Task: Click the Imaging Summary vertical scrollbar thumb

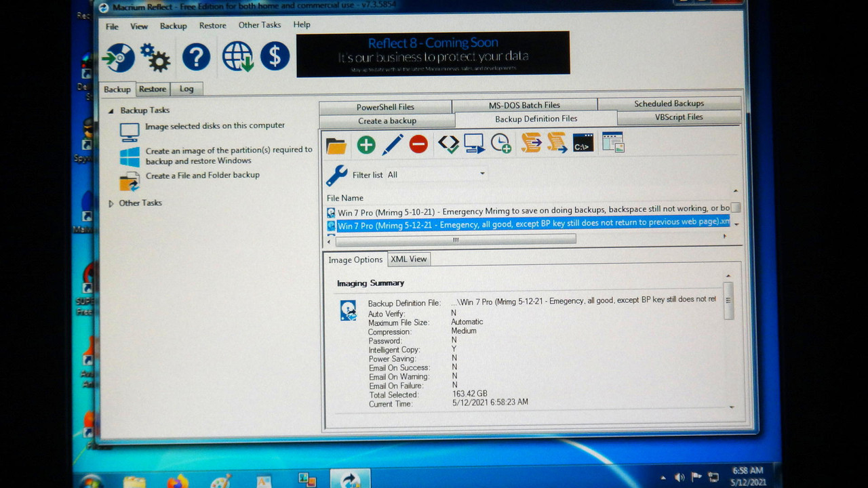Action: click(728, 300)
